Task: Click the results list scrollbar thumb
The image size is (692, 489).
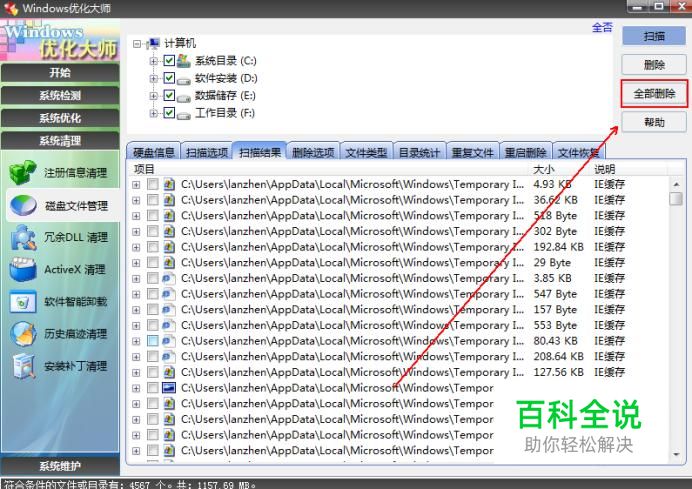Action: [676, 199]
